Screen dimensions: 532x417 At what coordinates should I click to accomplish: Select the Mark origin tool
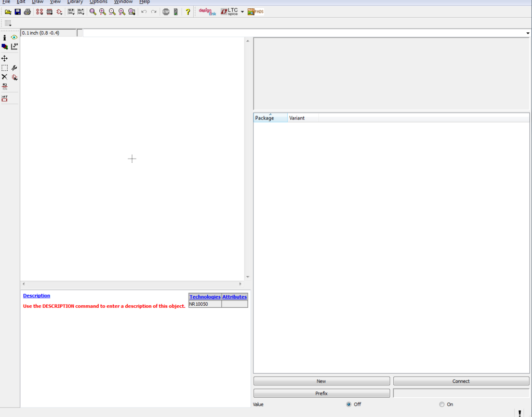click(x=14, y=46)
